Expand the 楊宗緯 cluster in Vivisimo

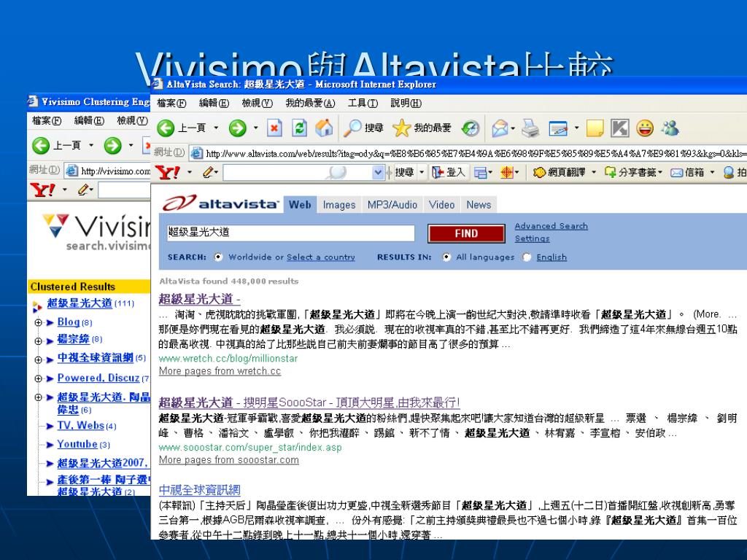coord(38,341)
